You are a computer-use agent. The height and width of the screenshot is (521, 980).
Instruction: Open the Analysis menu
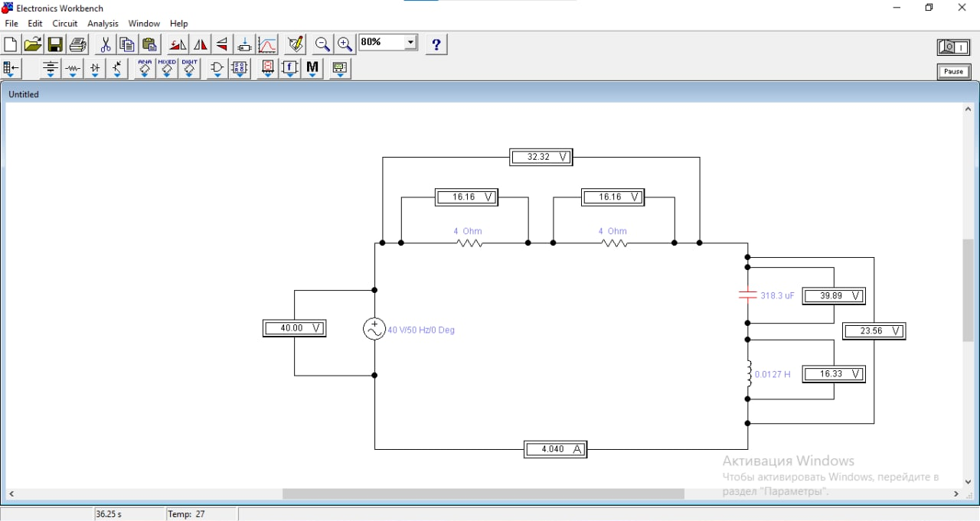tap(103, 24)
